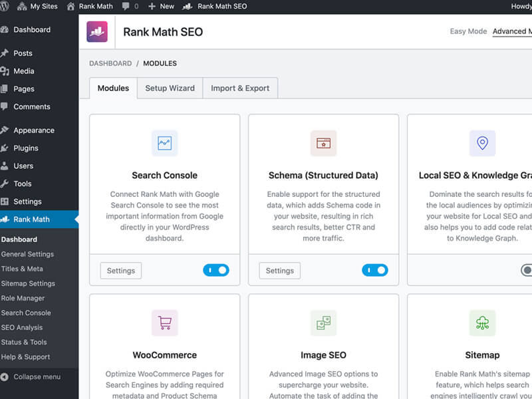Click the Local SEO & Knowledge Graph title
This screenshot has height=399, width=532.
[x=475, y=176]
